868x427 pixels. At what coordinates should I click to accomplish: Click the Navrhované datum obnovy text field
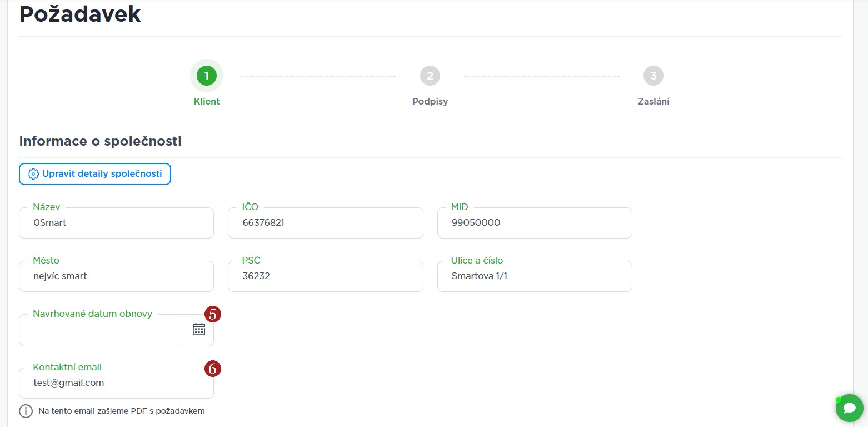(102, 330)
